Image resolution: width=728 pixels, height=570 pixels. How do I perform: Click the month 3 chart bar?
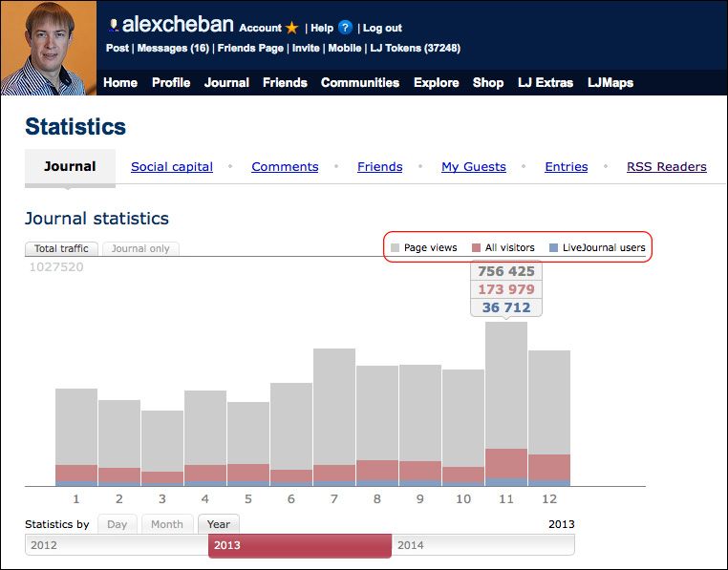click(162, 449)
